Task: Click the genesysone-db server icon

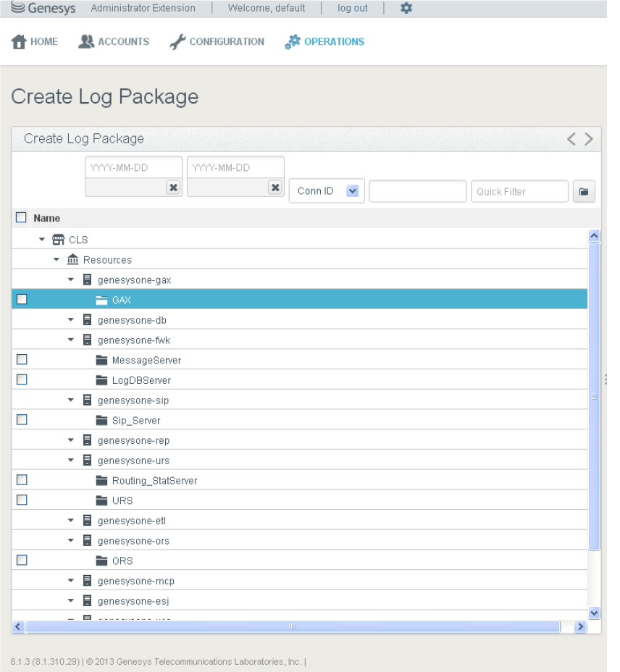Action: click(88, 320)
